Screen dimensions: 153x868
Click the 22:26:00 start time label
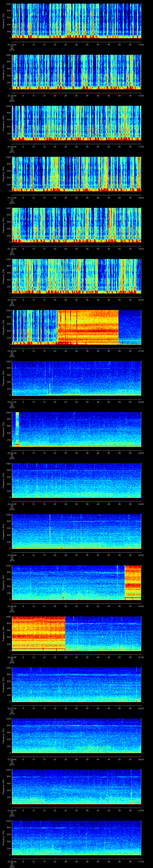click(12, 657)
